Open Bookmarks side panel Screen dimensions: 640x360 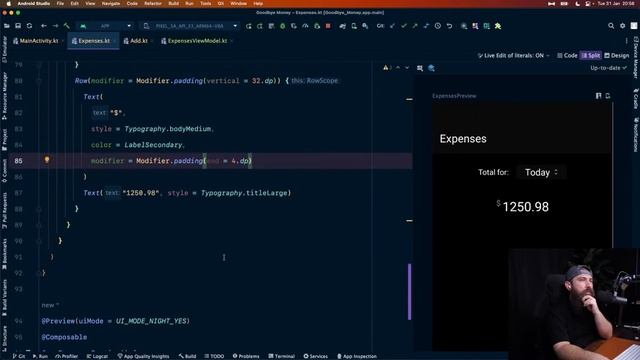(4, 254)
